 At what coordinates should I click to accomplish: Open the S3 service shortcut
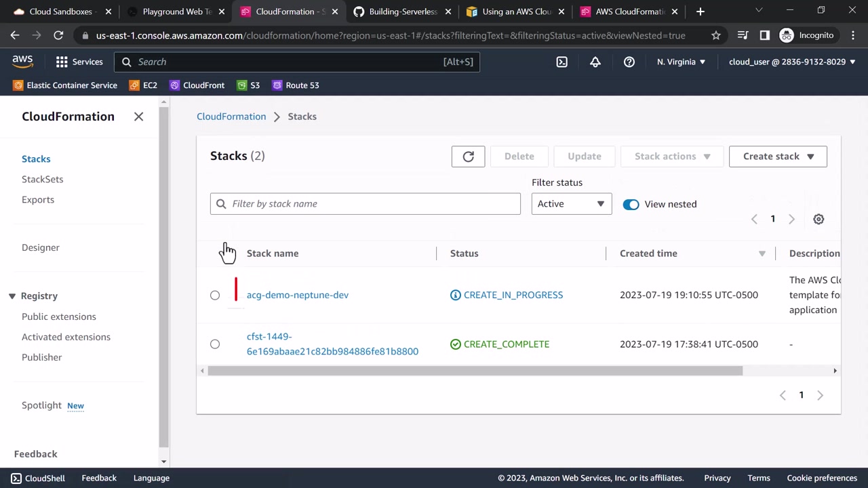[248, 85]
